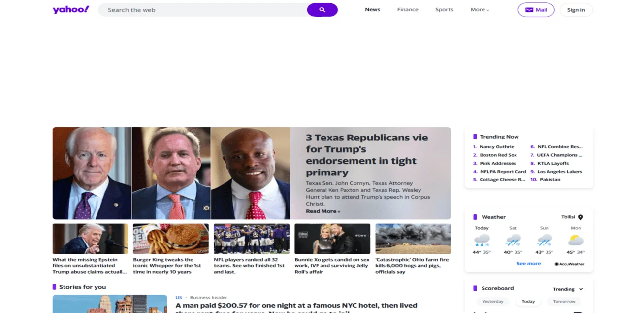The height and width of the screenshot is (313, 644).
Task: Click the Trending Now heading
Action: coord(500,137)
